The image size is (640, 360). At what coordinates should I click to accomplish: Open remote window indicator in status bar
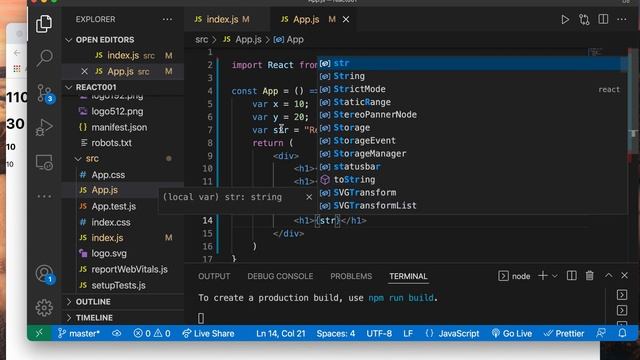(x=39, y=333)
